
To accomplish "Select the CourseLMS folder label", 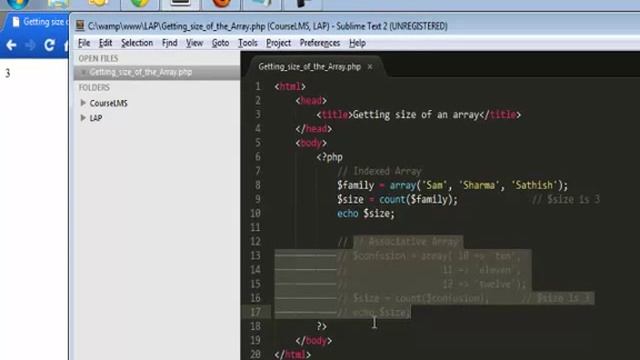I will tap(109, 103).
